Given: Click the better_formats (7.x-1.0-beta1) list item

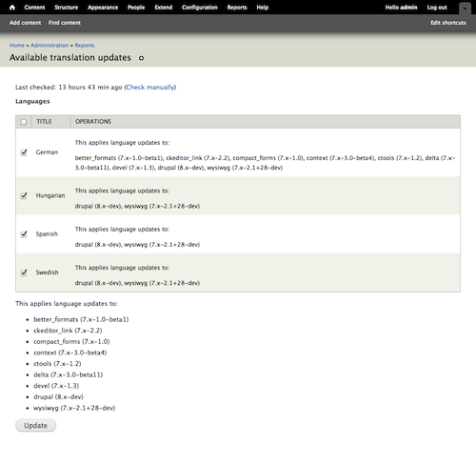Looking at the screenshot, I should [81, 319].
